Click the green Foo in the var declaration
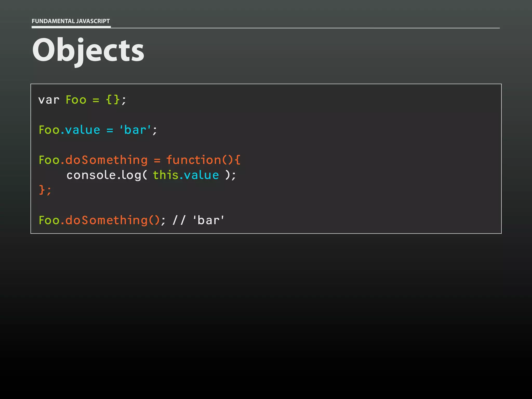The height and width of the screenshot is (399, 532). coord(76,100)
